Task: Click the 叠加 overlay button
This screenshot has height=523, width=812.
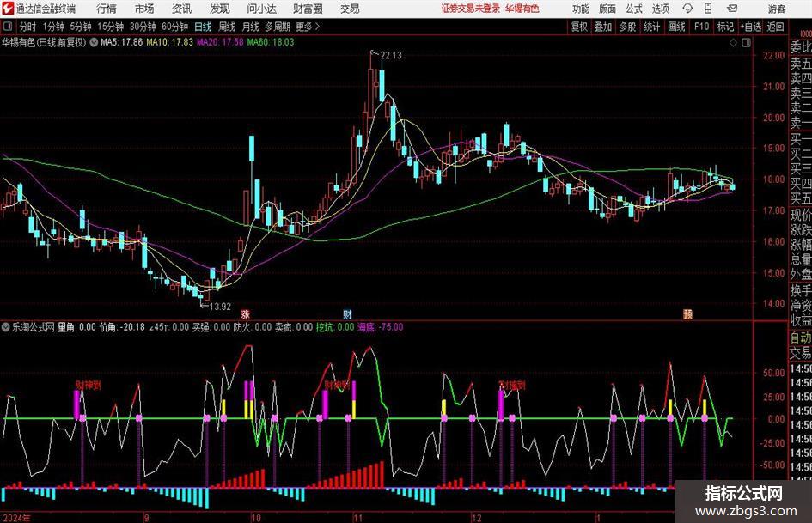Action: click(x=603, y=27)
